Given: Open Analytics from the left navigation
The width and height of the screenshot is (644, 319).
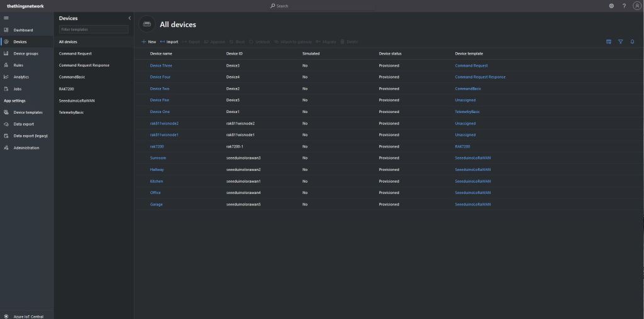Looking at the screenshot, I should point(21,77).
